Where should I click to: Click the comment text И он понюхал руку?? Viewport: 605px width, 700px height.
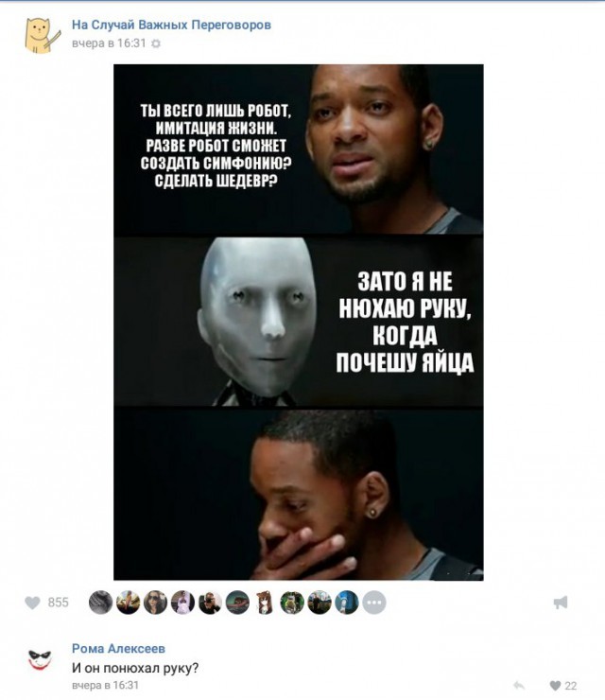135,668
